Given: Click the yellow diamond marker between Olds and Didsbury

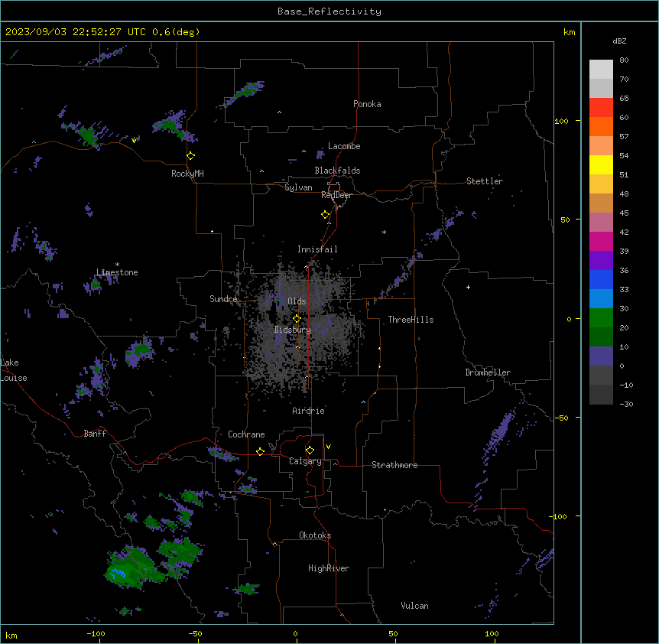Looking at the screenshot, I should click(x=297, y=319).
